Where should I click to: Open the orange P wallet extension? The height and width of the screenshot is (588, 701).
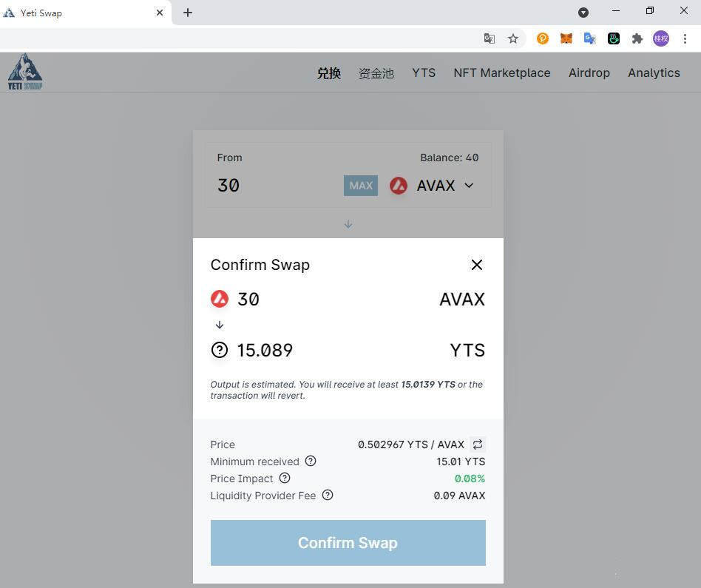[x=542, y=39]
